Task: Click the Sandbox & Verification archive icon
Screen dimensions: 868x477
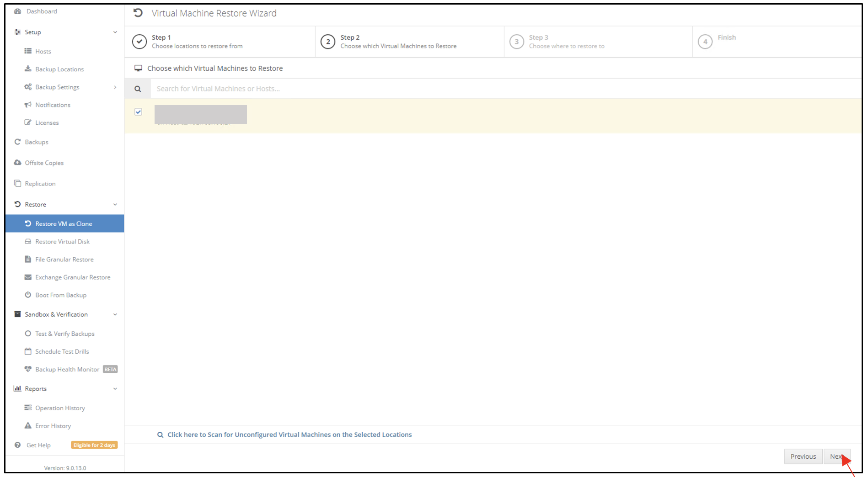Action: pyautogui.click(x=18, y=314)
